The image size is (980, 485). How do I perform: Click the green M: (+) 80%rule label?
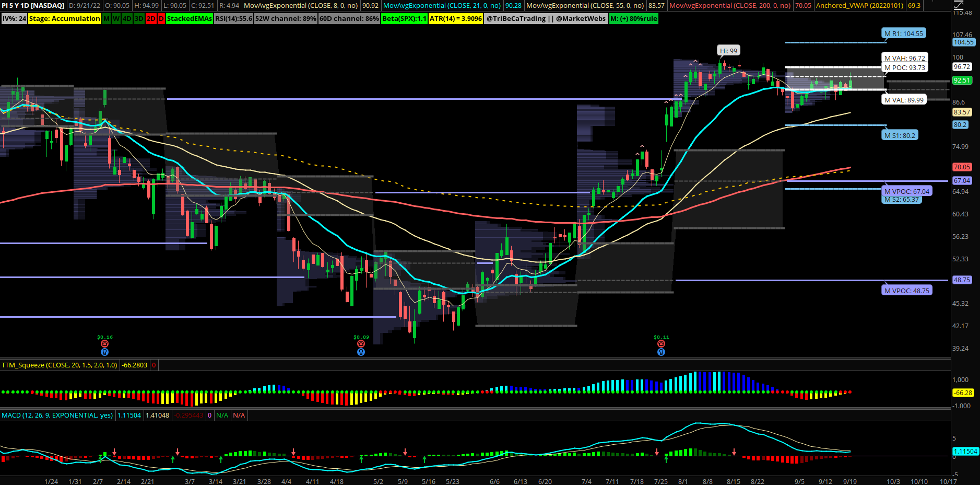634,19
